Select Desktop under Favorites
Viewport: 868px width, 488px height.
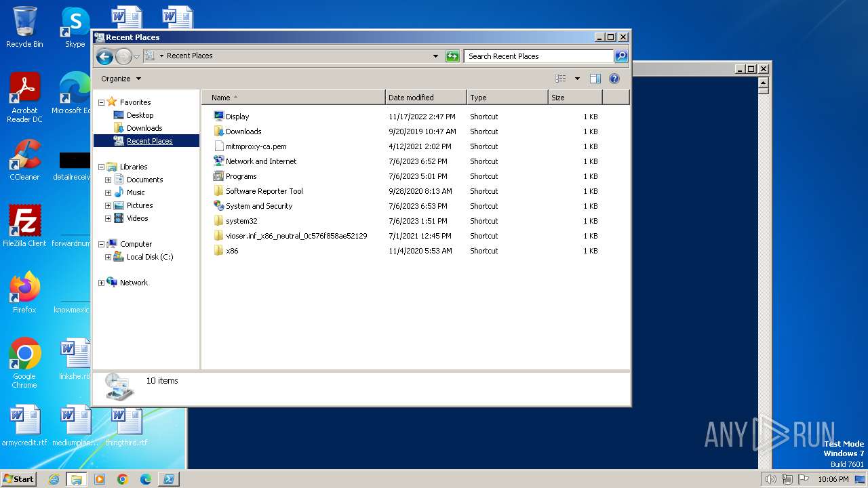140,115
